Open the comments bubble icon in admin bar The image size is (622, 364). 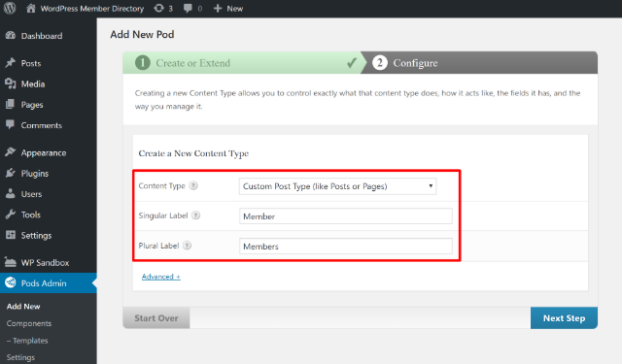point(188,9)
